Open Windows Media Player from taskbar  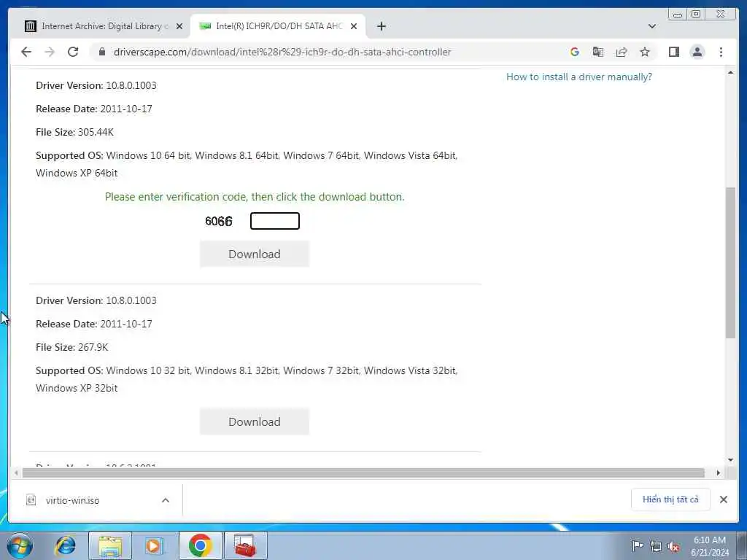click(x=155, y=545)
